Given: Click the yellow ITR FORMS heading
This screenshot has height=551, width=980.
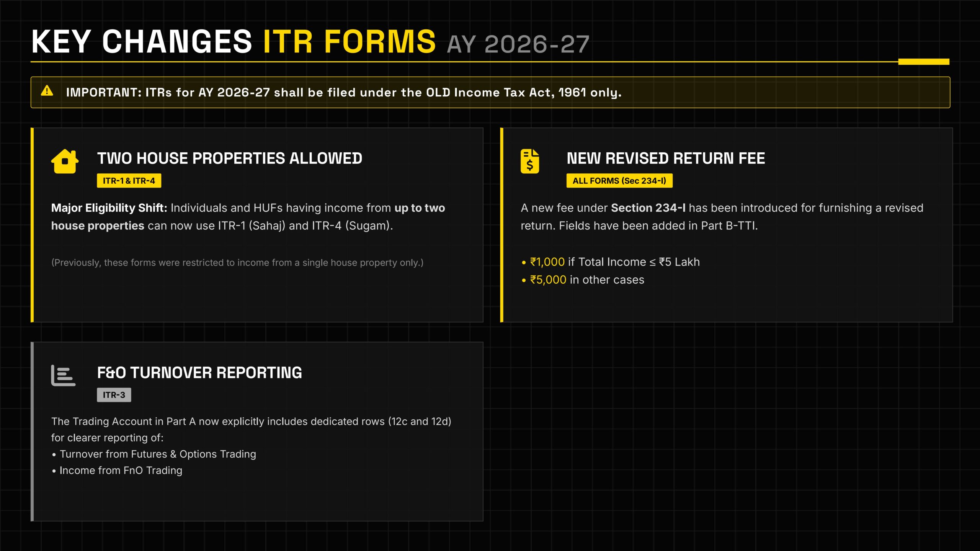Looking at the screenshot, I should click(350, 42).
